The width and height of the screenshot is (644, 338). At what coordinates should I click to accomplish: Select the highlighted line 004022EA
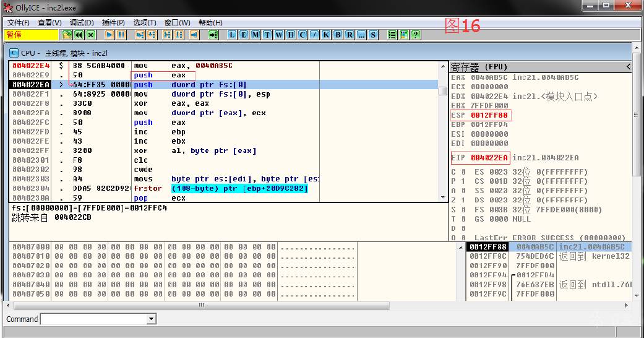click(x=225, y=85)
